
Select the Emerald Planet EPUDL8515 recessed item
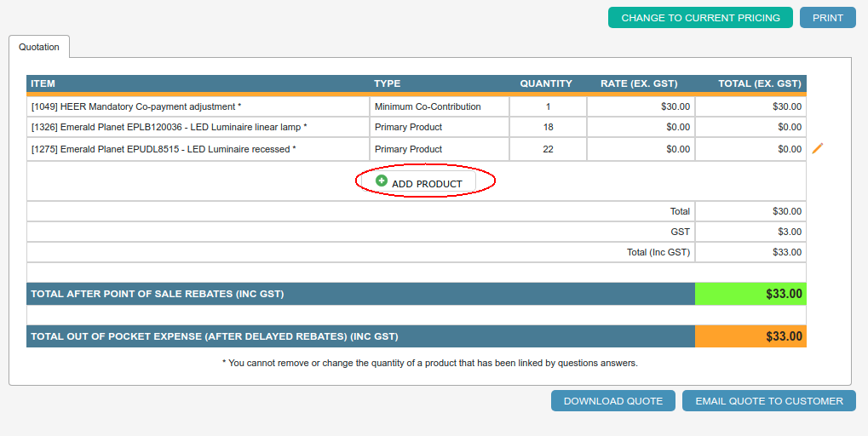[x=164, y=149]
